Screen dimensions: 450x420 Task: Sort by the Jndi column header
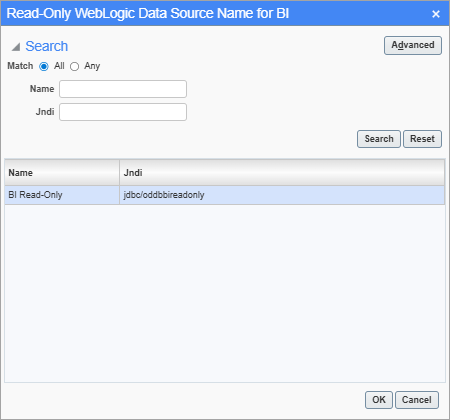point(282,173)
